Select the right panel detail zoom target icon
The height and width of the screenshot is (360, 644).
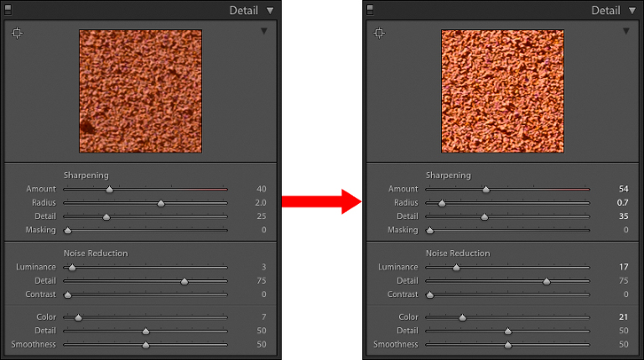pyautogui.click(x=380, y=33)
